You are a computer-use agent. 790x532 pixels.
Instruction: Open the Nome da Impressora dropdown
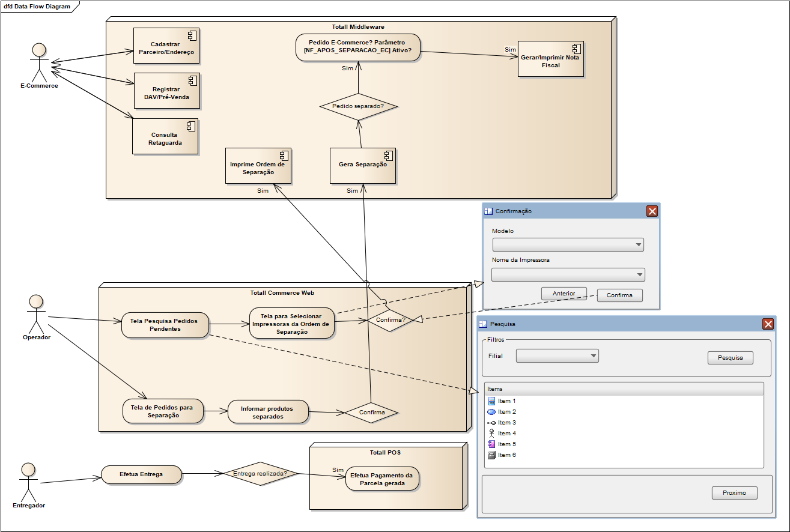pyautogui.click(x=568, y=274)
